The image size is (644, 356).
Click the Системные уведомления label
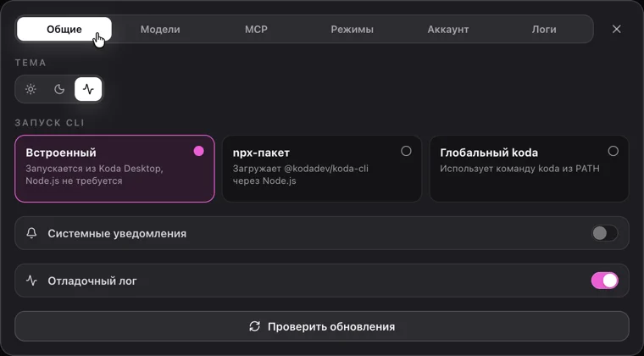coord(117,233)
